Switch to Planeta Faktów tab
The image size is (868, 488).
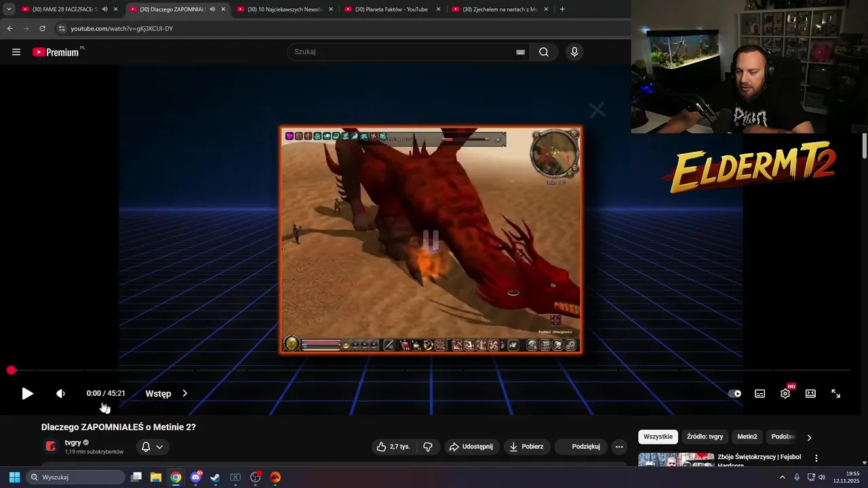click(x=391, y=9)
